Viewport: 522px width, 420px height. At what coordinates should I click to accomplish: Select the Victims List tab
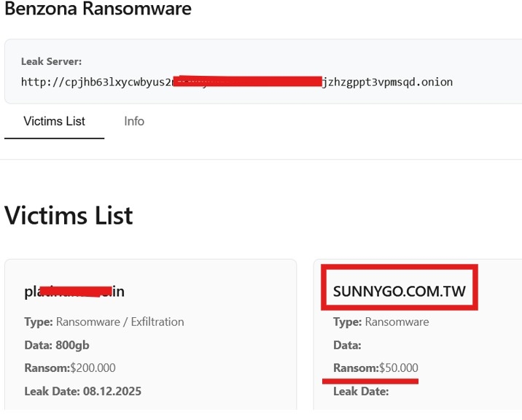[x=54, y=121]
